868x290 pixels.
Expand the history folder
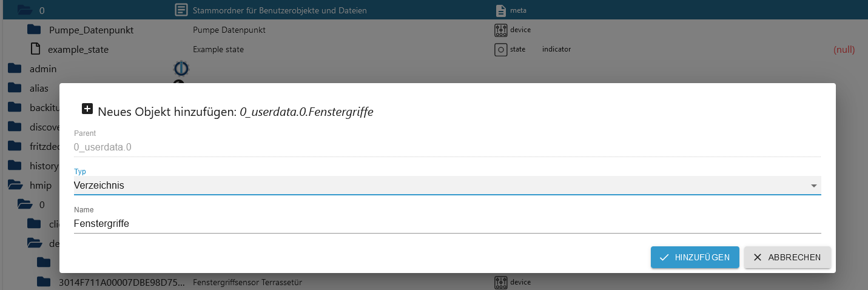pyautogui.click(x=15, y=166)
